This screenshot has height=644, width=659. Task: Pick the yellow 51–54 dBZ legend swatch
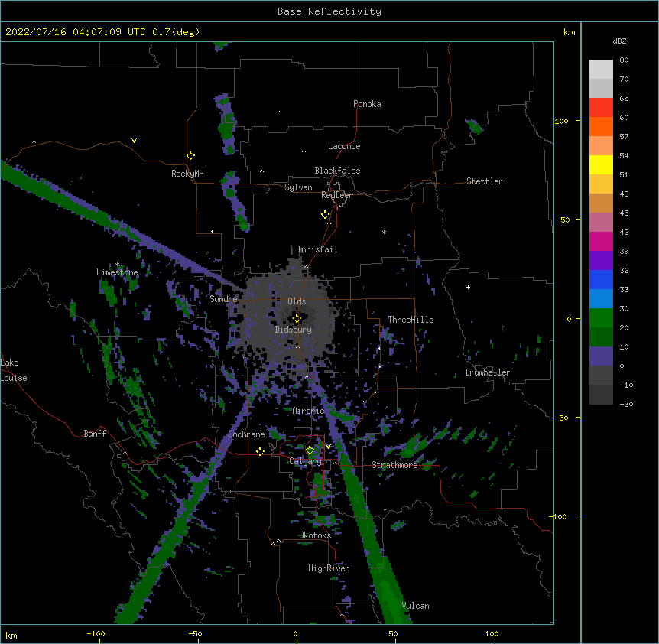601,164
